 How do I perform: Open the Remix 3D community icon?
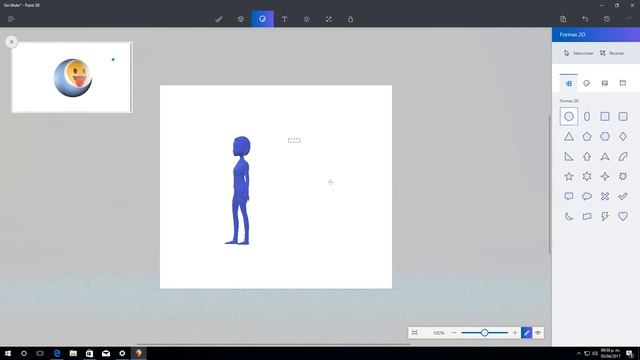351,19
